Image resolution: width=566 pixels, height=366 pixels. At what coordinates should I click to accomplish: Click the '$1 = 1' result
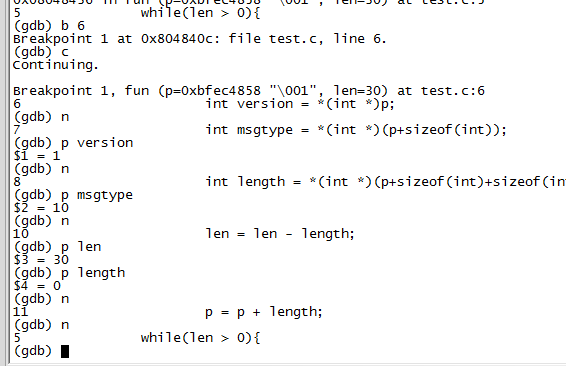(x=36, y=156)
